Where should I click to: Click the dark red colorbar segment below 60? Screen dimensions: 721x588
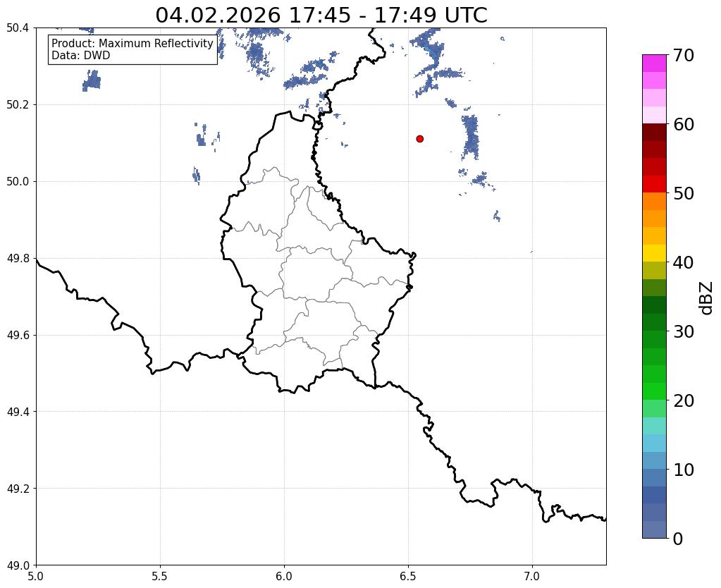tap(654, 133)
